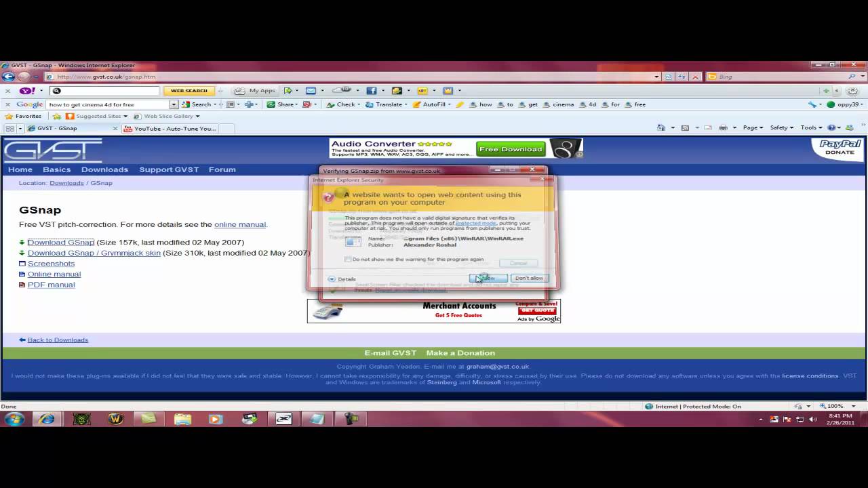Click the Yahoo! toolbar logo

pos(27,91)
